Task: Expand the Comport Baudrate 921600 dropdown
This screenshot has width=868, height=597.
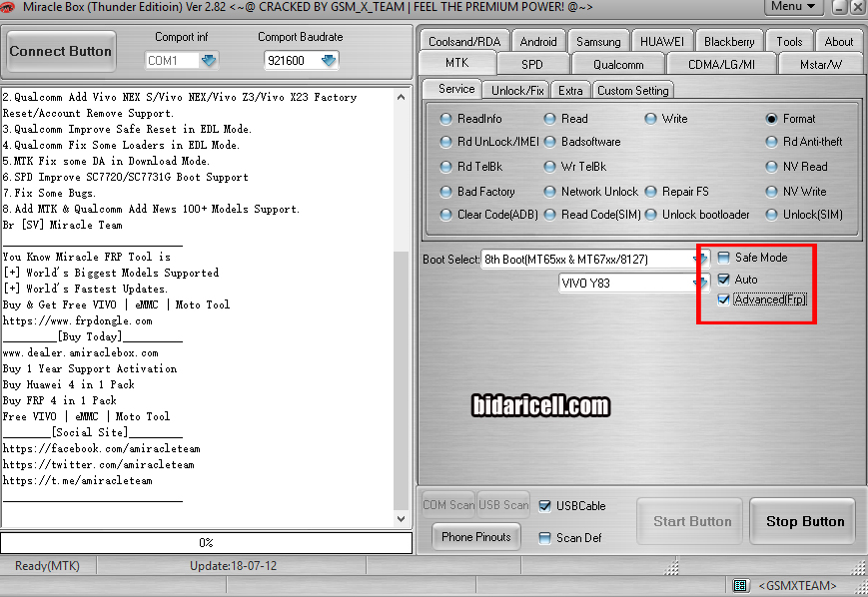Action: tap(329, 60)
